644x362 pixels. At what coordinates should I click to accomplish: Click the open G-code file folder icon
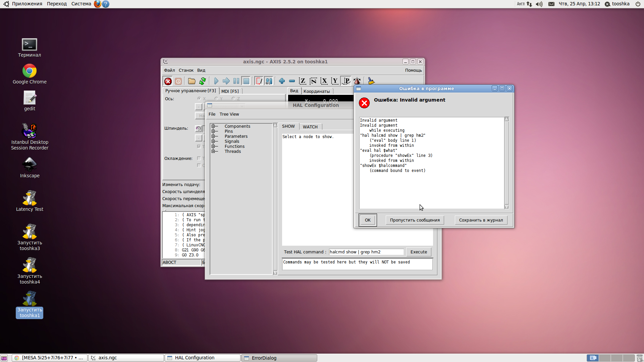click(x=192, y=81)
